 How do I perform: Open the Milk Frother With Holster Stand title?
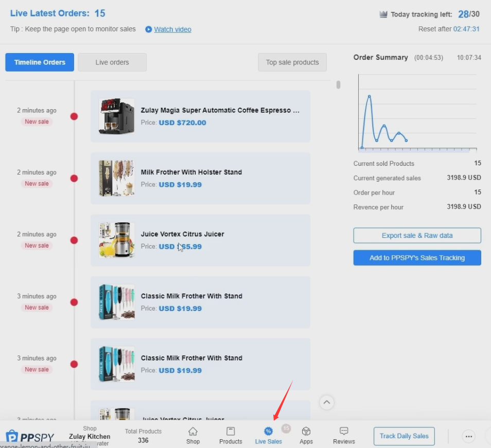191,172
